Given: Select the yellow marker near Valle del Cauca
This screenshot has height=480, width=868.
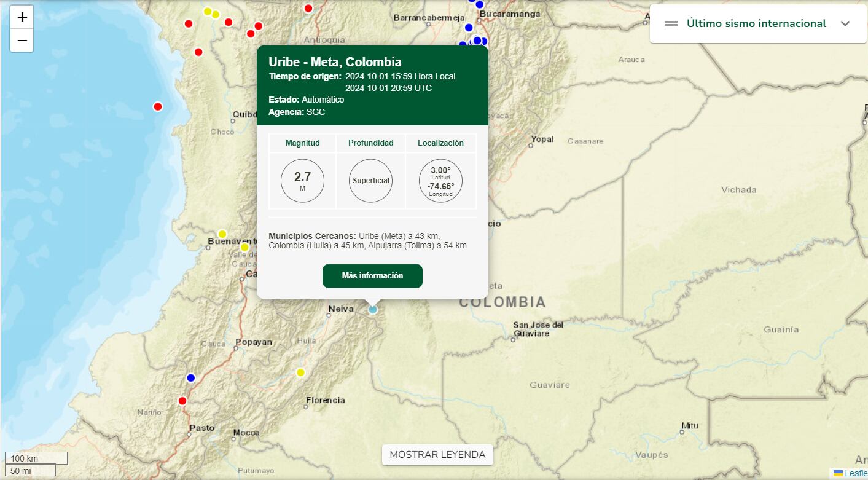Looking at the screenshot, I should (x=244, y=247).
